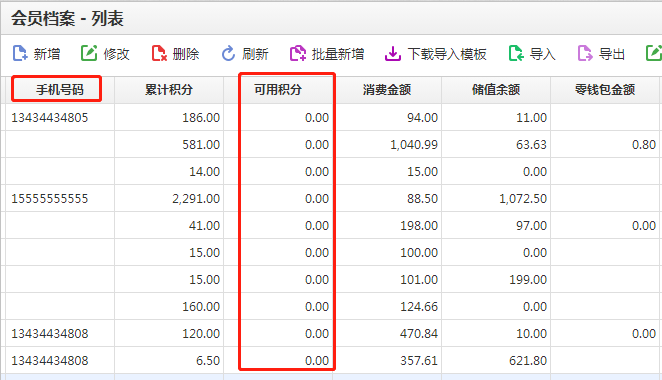Click the 删除 (delete) toolbar icon
The height and width of the screenshot is (380, 662).
(159, 54)
